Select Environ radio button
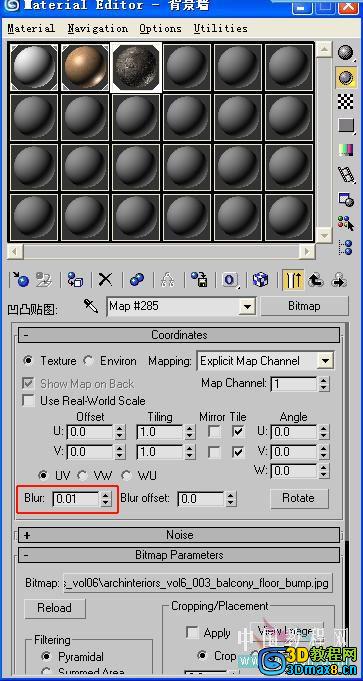Image resolution: width=363 pixels, height=681 pixels. [88, 360]
